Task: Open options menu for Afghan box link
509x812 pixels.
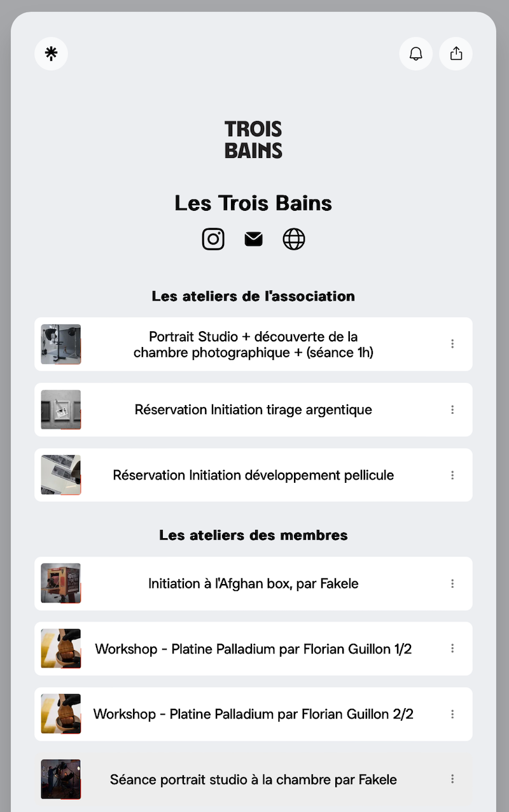Action: click(452, 583)
